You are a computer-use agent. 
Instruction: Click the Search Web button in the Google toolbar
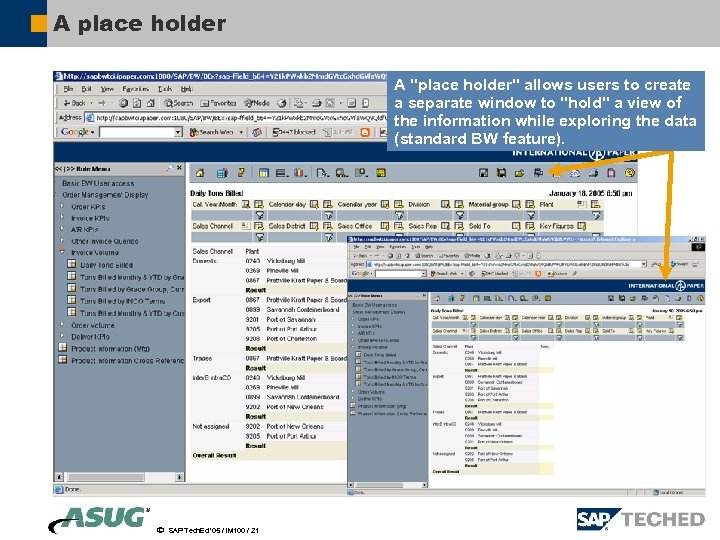point(212,132)
